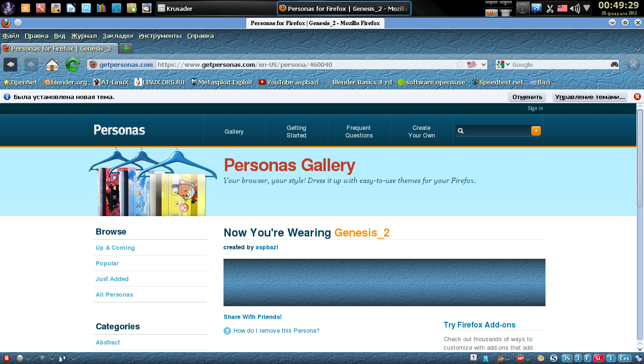
Task: Open the Файл menu
Action: [11, 36]
